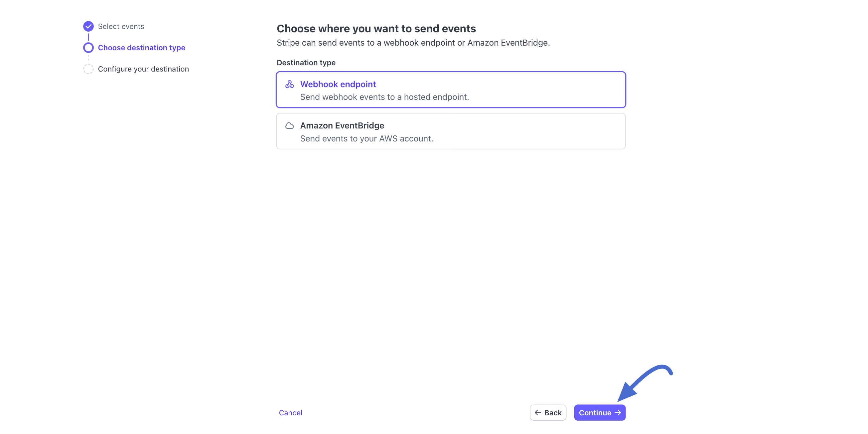Click the left arrow icon on Back button
Screen dimensions: 868x434
click(x=538, y=412)
